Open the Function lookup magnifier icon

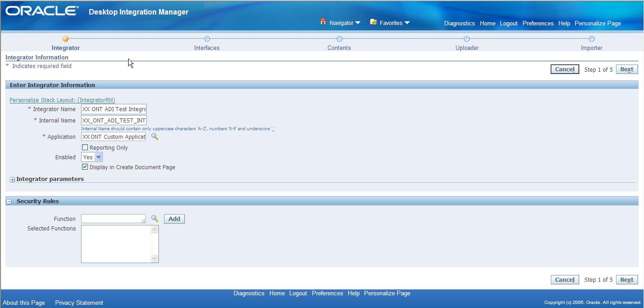pos(154,218)
